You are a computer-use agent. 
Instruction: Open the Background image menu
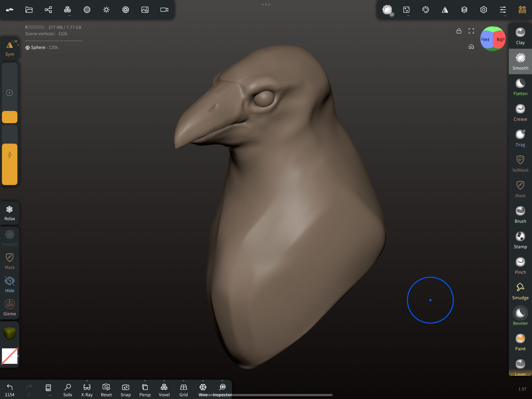[x=145, y=10]
